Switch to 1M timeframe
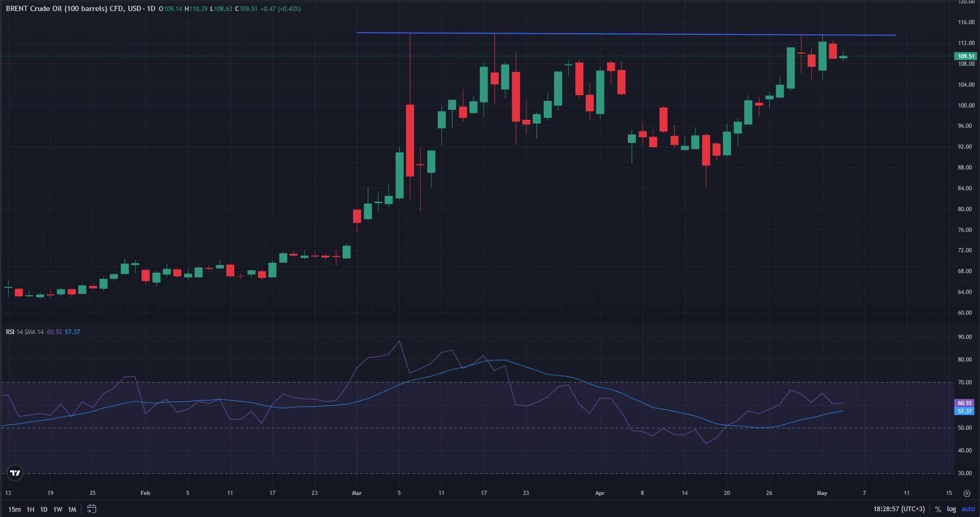 (x=72, y=509)
